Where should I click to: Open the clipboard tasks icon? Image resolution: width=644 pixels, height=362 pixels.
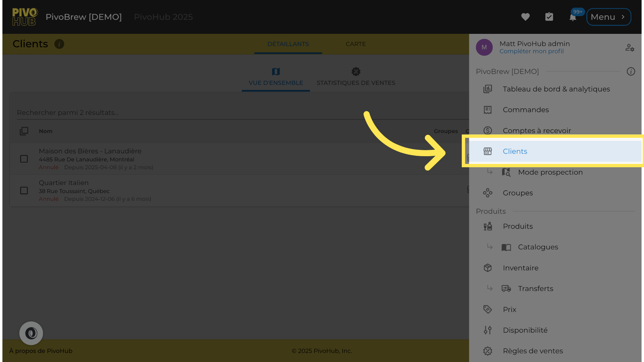tap(549, 17)
